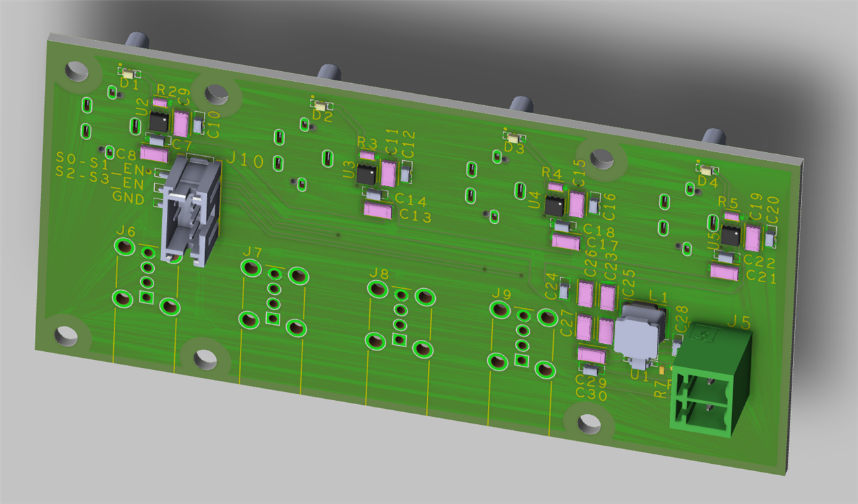The image size is (858, 504).
Task: Click the R29 silkscreen label
Action: pyautogui.click(x=169, y=90)
